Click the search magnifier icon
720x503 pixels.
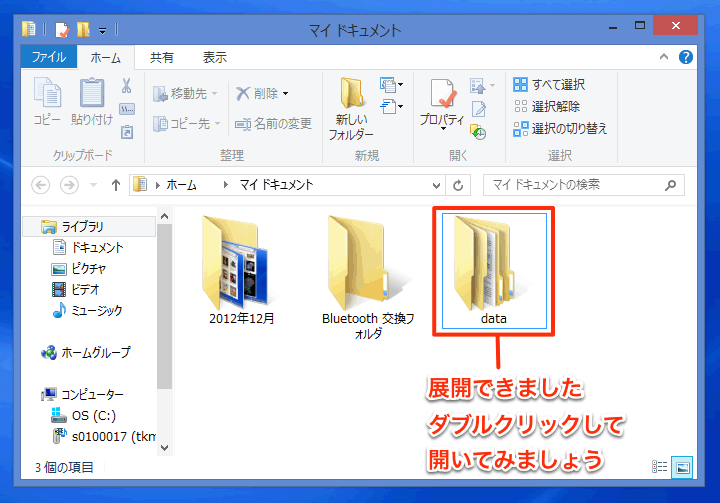pos(671,185)
